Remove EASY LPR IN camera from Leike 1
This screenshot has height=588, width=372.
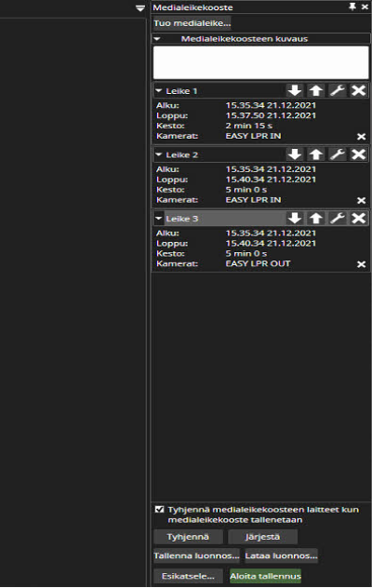(x=362, y=137)
